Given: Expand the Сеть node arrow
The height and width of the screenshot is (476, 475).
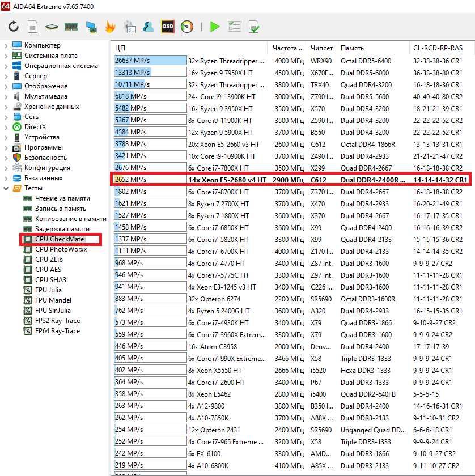Looking at the screenshot, I should point(6,117).
